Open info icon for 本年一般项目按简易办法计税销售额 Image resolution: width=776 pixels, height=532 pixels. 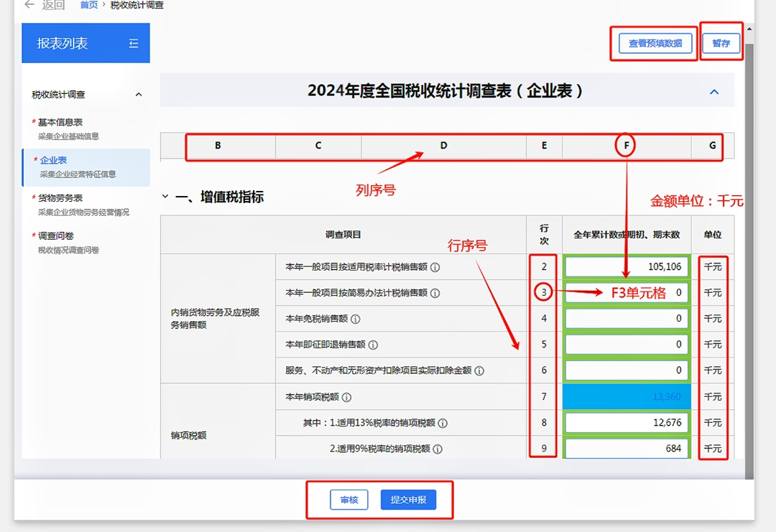[x=435, y=293]
